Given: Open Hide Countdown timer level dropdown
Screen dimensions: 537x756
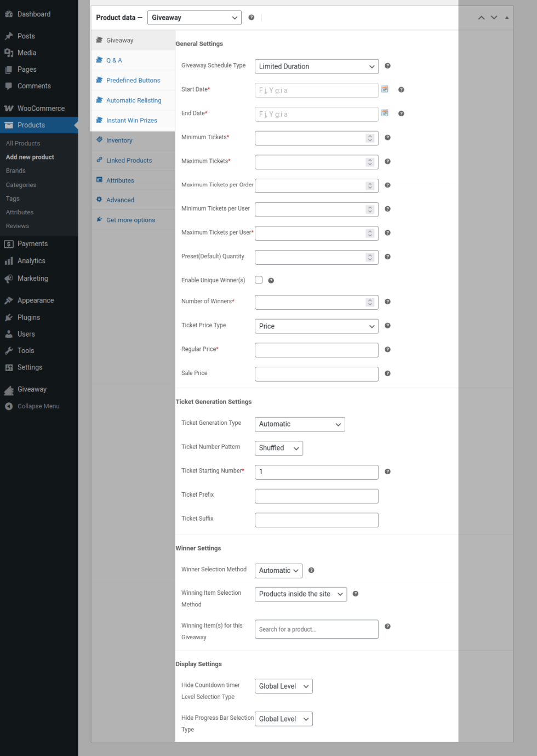Looking at the screenshot, I should [x=284, y=686].
